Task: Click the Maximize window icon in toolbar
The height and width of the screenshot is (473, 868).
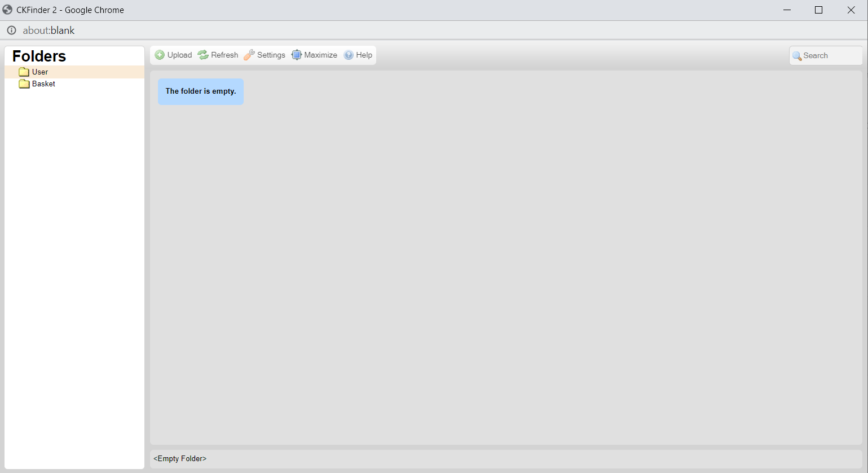Action: pos(297,55)
